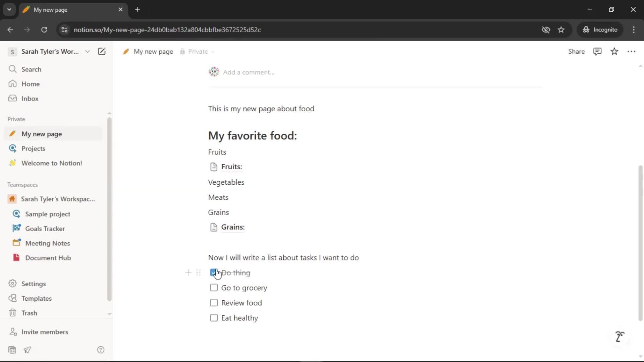Click the paper plane icon at sidebar bottom
This screenshot has height=362, width=644.
tap(27, 350)
